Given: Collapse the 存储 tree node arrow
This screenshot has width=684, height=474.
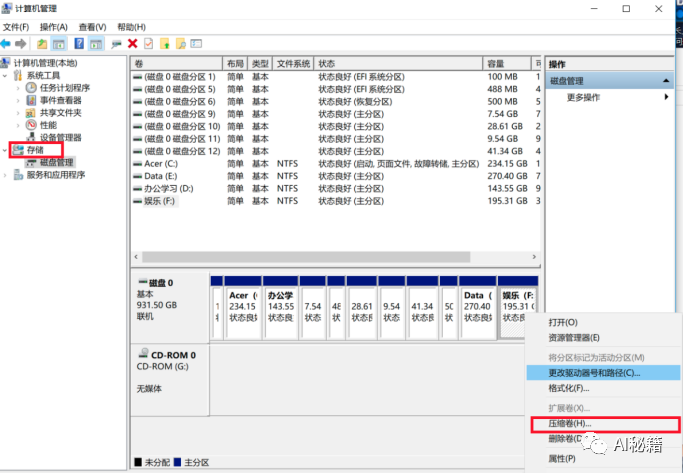Looking at the screenshot, I should 5,150.
